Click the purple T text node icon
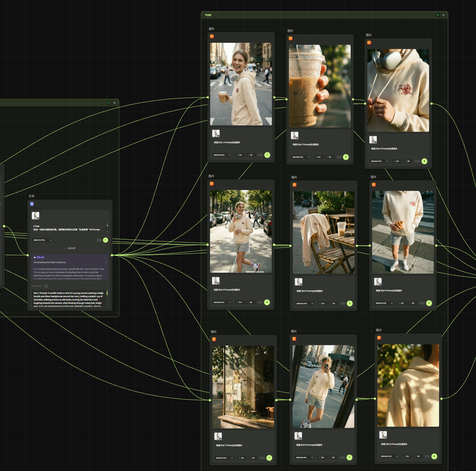 point(32,204)
